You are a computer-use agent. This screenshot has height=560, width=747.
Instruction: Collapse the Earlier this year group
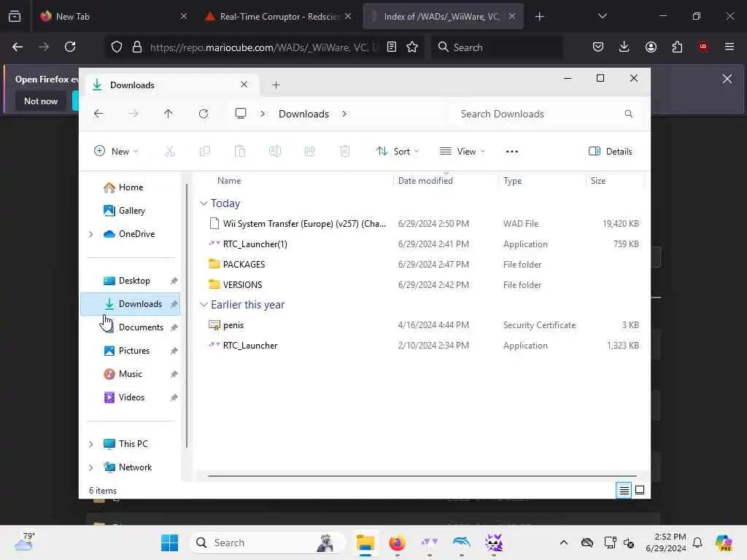click(x=204, y=305)
